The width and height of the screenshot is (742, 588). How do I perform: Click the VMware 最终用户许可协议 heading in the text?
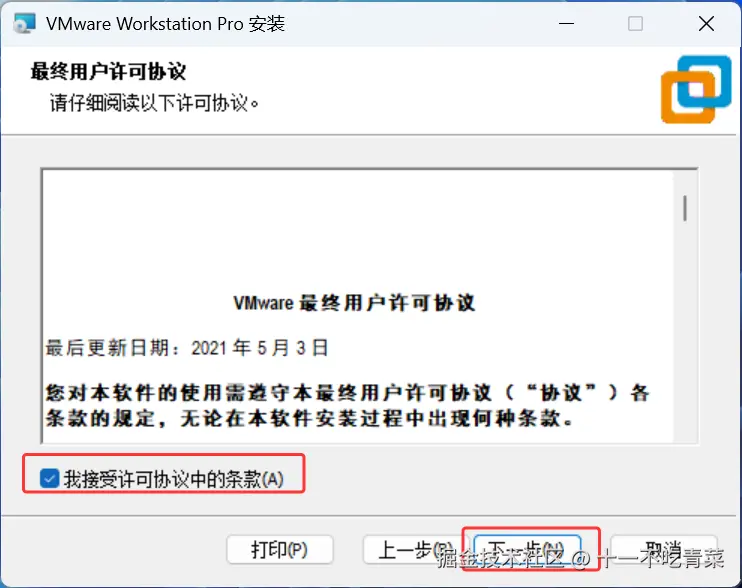(x=354, y=303)
